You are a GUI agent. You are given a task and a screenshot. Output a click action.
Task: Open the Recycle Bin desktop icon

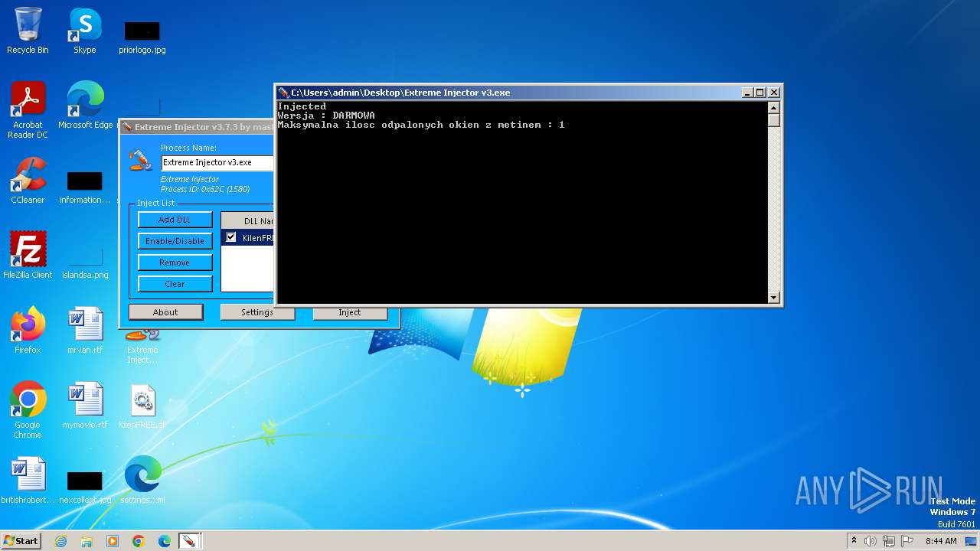28,31
